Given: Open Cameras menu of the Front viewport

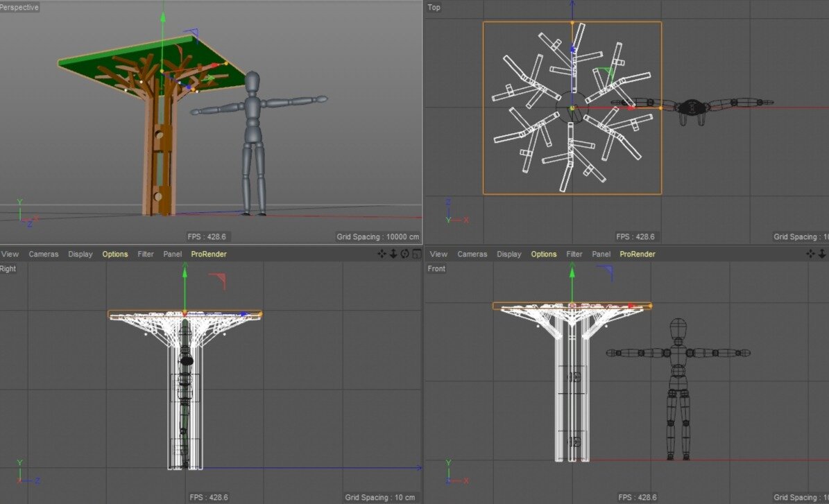Looking at the screenshot, I should tap(472, 254).
